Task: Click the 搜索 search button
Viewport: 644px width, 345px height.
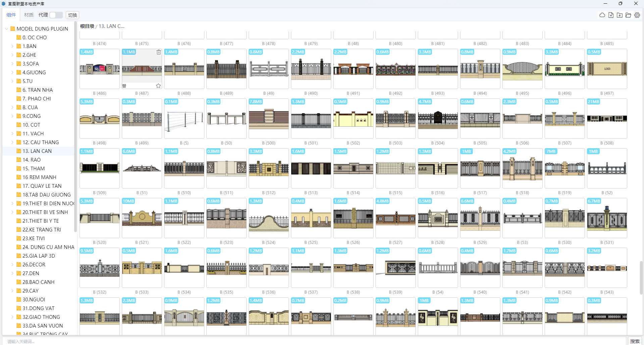Action: [x=635, y=341]
